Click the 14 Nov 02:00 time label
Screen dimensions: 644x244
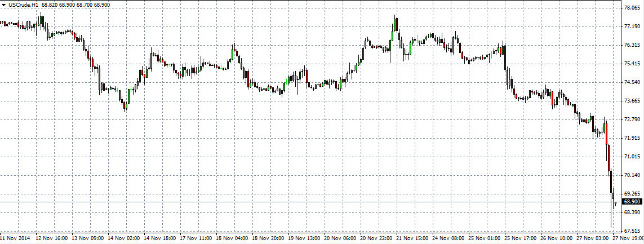(x=126, y=239)
